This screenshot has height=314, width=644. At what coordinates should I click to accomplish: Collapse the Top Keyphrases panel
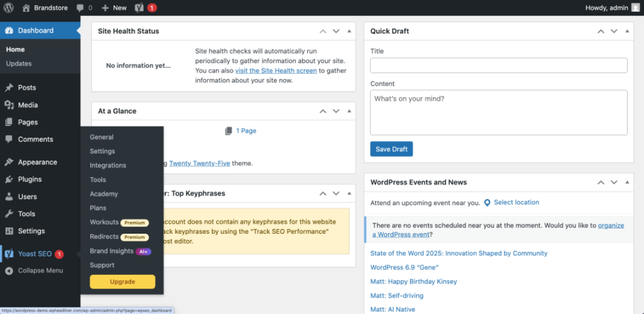point(349,193)
